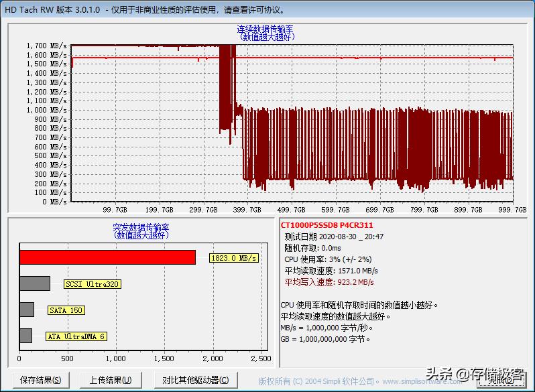Click the 499.7GB axis label
The image size is (535, 392).
click(x=291, y=210)
